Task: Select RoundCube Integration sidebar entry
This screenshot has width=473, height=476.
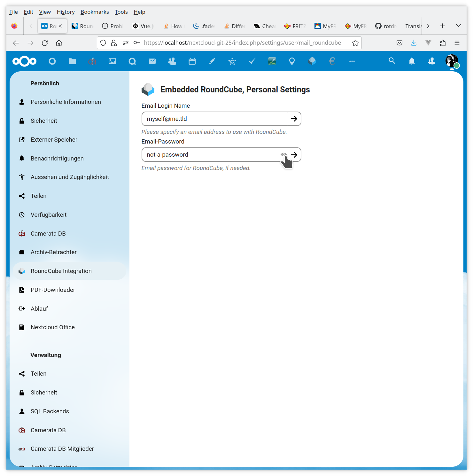Action: [69, 271]
